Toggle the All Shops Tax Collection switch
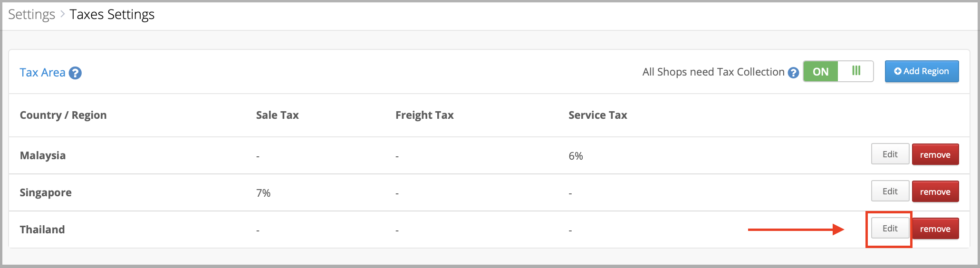Image resolution: width=980 pixels, height=268 pixels. coord(838,71)
